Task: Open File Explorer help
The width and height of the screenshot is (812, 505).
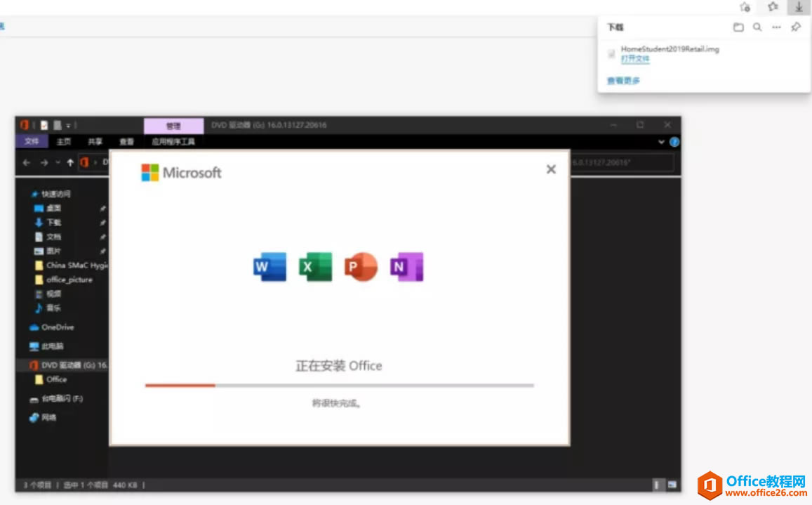Action: 674,142
